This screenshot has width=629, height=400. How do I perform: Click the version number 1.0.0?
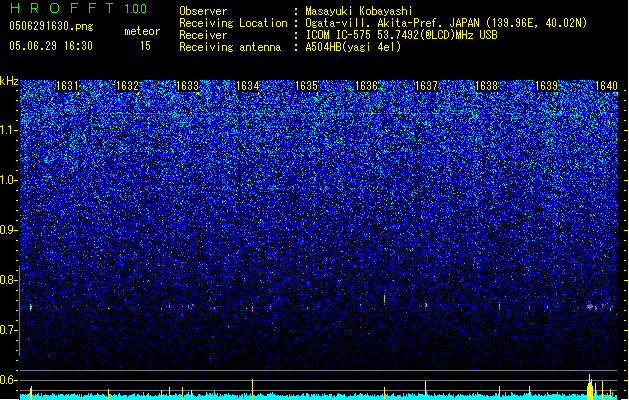[x=136, y=9]
